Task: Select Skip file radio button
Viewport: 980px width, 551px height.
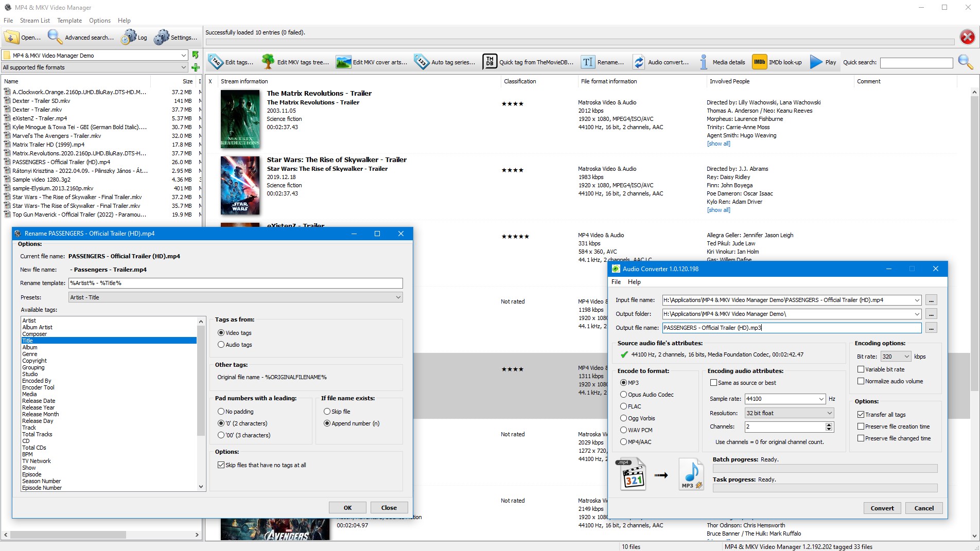Action: 327,412
